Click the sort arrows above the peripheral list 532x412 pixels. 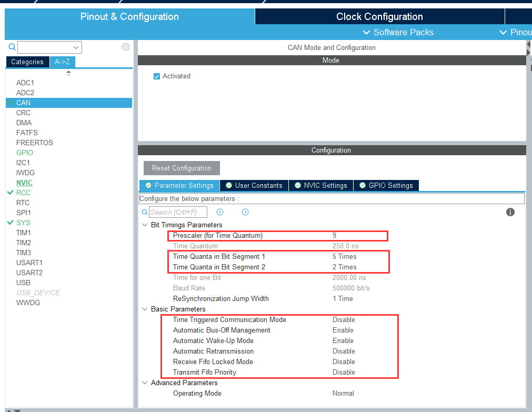pyautogui.click(x=68, y=73)
